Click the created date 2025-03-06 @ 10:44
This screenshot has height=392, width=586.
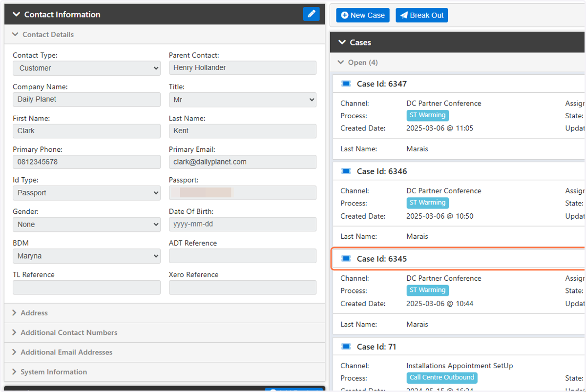pyautogui.click(x=439, y=304)
